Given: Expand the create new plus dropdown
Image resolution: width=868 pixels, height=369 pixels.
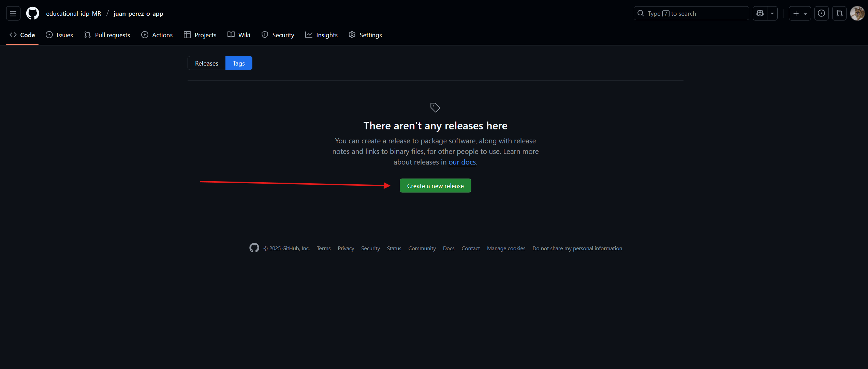Looking at the screenshot, I should point(799,14).
